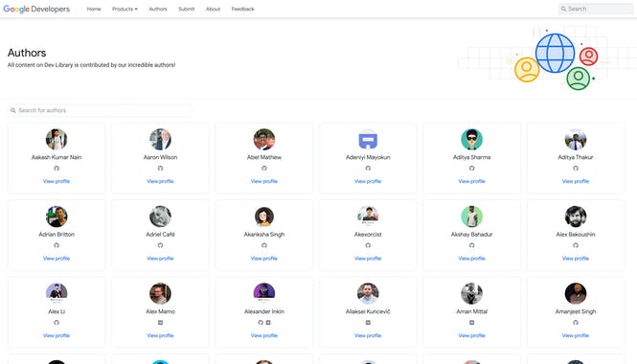
Task: View profile of Aditya Thakur
Action: (x=576, y=181)
